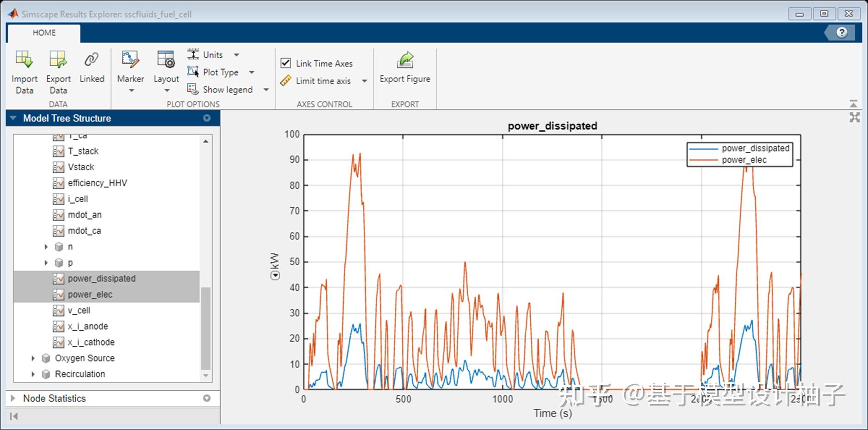Click the Limit time axis button
Screen dimensions: 868x430
[x=323, y=81]
